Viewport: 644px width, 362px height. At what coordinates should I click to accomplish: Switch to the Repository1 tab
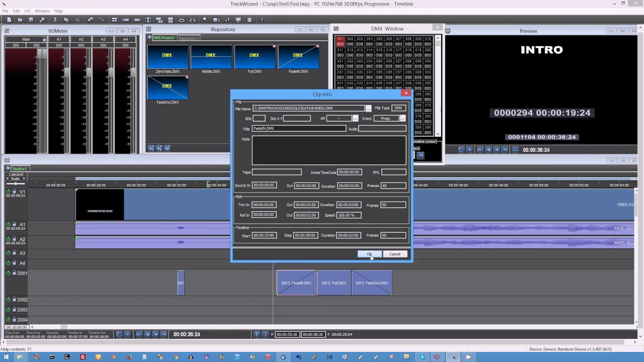pos(189,38)
